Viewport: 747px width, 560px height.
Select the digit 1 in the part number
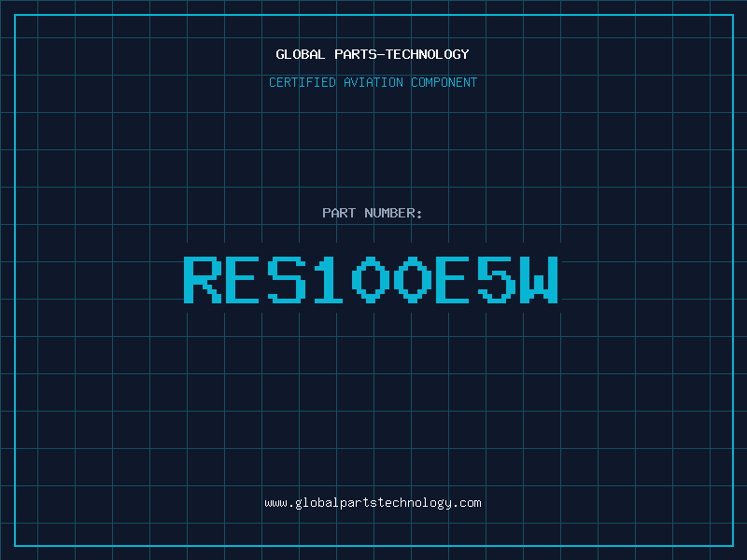(328, 279)
